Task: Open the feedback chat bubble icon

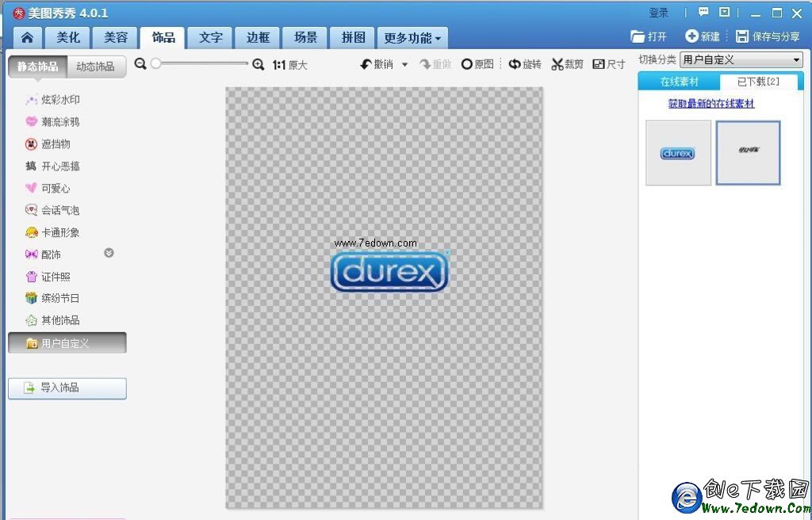Action: coord(703,13)
